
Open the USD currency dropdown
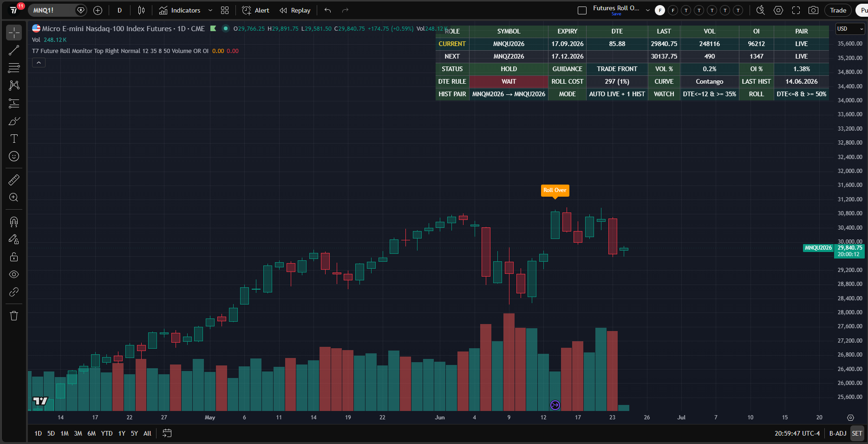coord(850,29)
